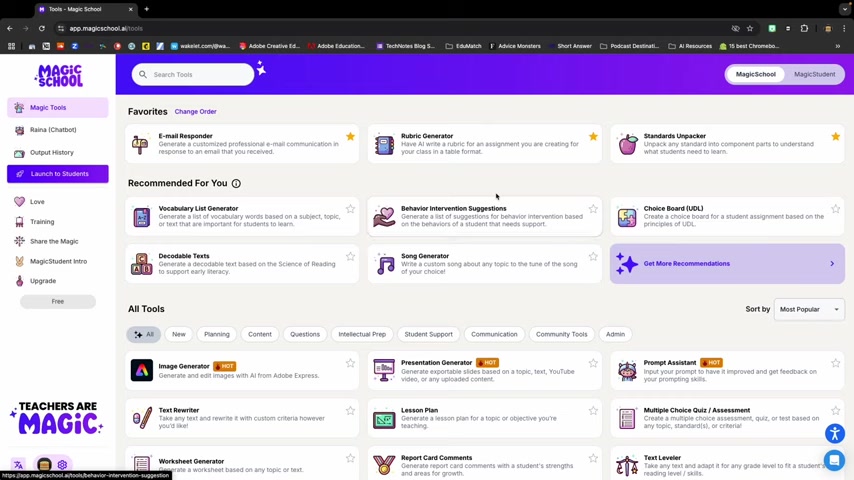Favorite the Song Generator star
This screenshot has width=854, height=480.
[x=593, y=256]
